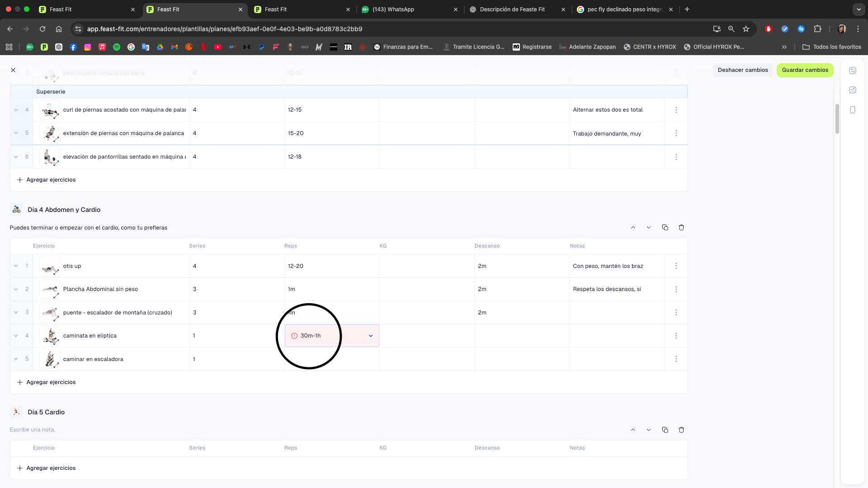Delete Día 4 Abdomen y Cardio section

(681, 228)
